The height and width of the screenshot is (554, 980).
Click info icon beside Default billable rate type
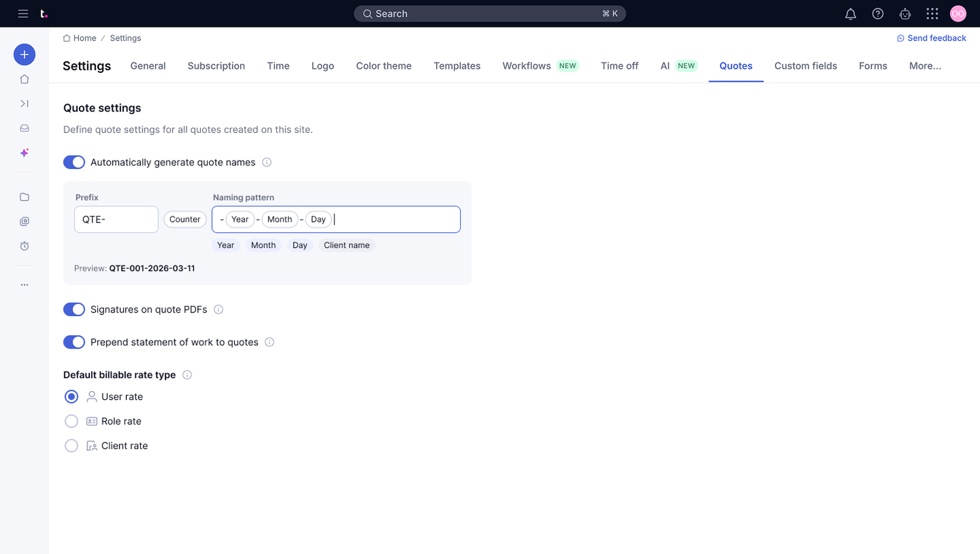pyautogui.click(x=187, y=375)
